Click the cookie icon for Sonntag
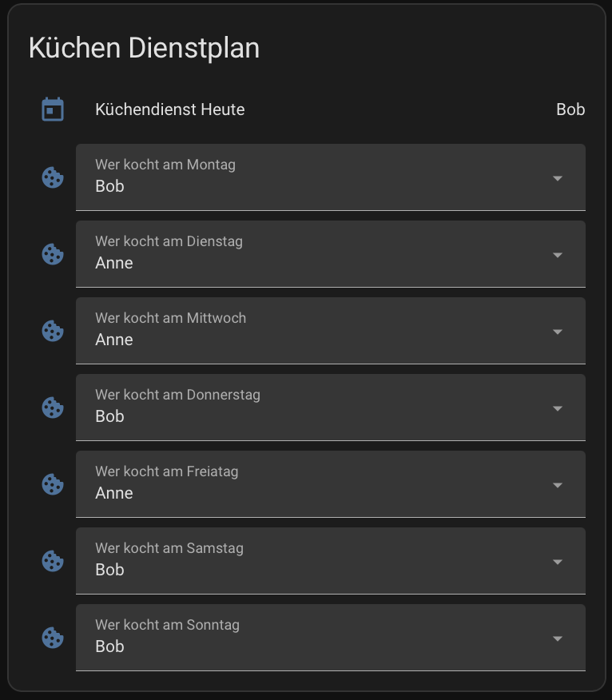This screenshot has width=612, height=700. click(53, 638)
